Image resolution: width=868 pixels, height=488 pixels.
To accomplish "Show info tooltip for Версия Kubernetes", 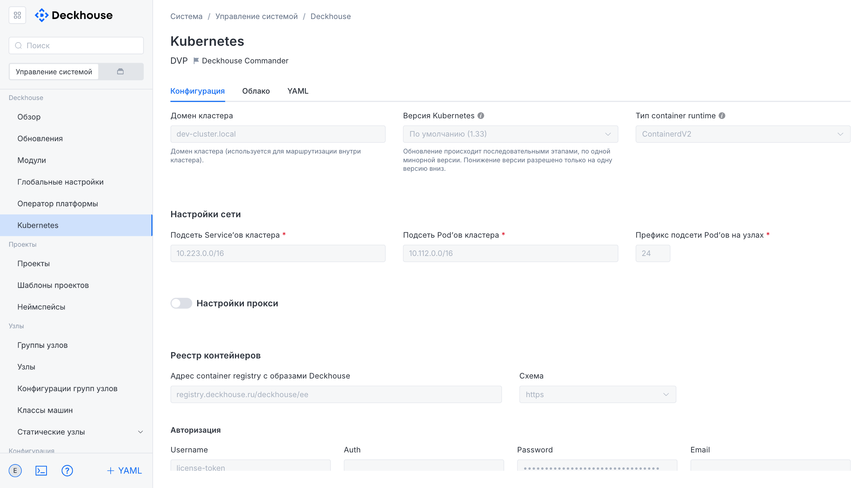I will (481, 116).
